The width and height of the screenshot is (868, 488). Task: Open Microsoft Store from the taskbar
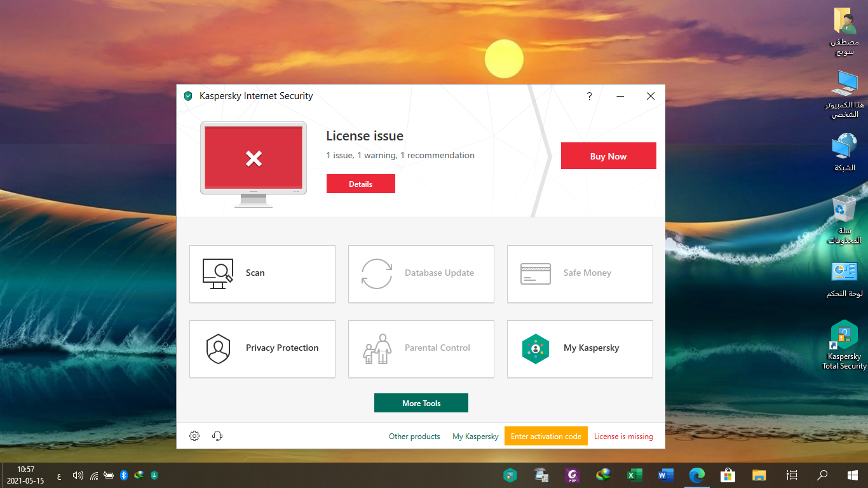click(728, 475)
